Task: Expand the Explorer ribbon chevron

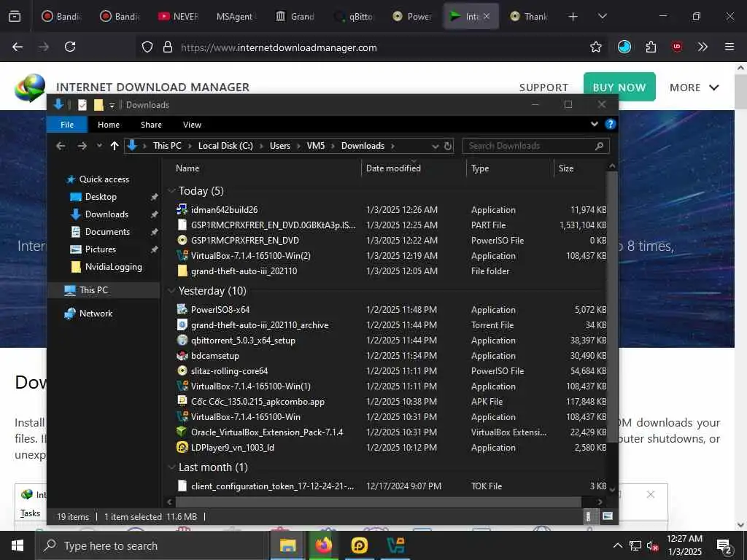Action: (x=594, y=124)
